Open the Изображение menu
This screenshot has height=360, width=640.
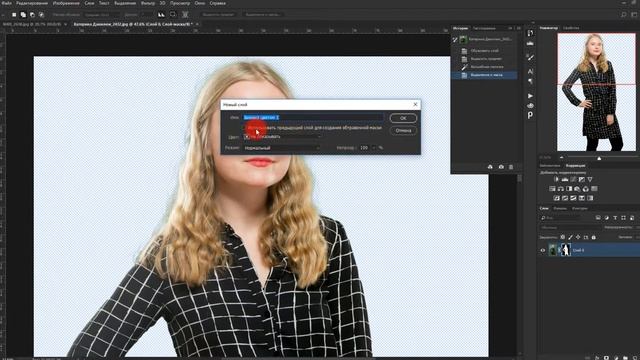point(66,3)
